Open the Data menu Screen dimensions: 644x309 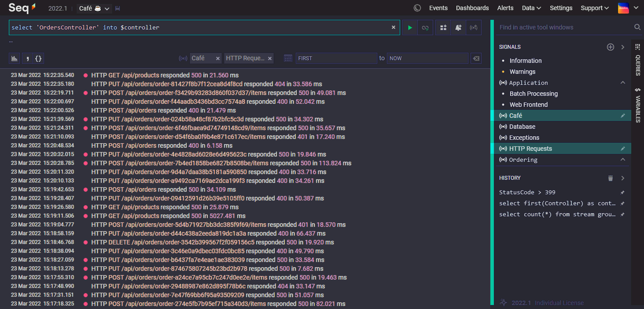click(x=531, y=8)
